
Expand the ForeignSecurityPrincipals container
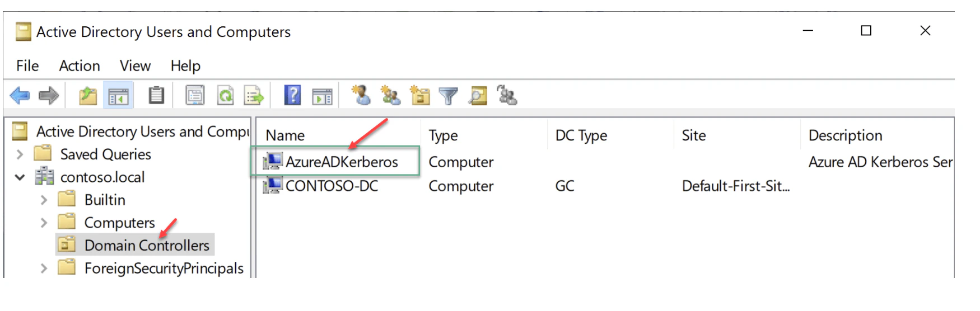tap(44, 268)
